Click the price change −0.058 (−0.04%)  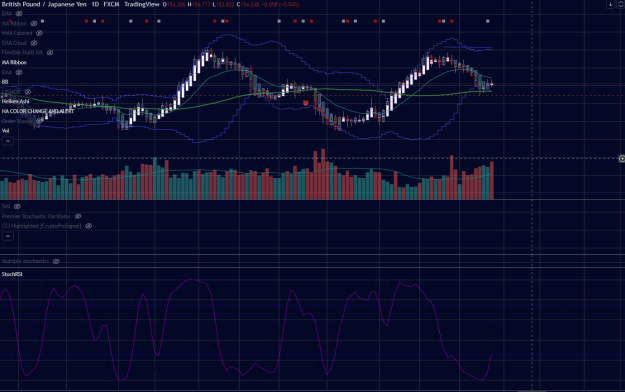280,4
